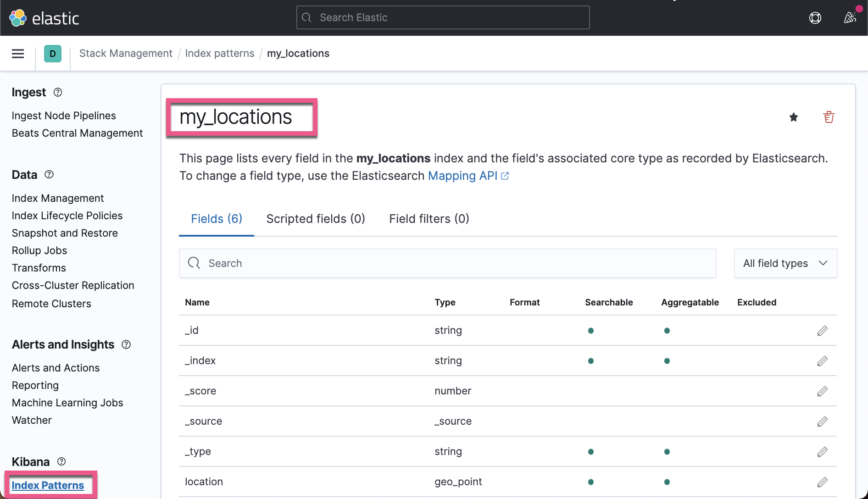Expand the Ingest help popover
This screenshot has width=868, height=499.
point(57,92)
